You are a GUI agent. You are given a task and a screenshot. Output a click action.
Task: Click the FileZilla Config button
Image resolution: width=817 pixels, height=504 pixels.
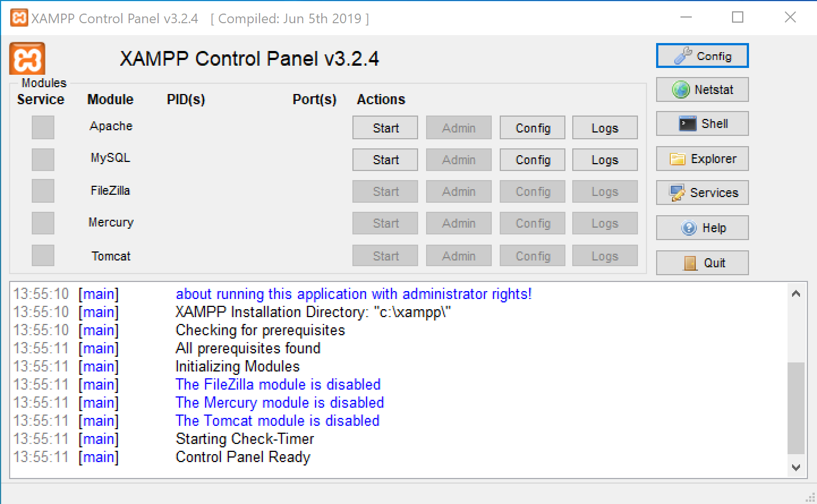[533, 191]
